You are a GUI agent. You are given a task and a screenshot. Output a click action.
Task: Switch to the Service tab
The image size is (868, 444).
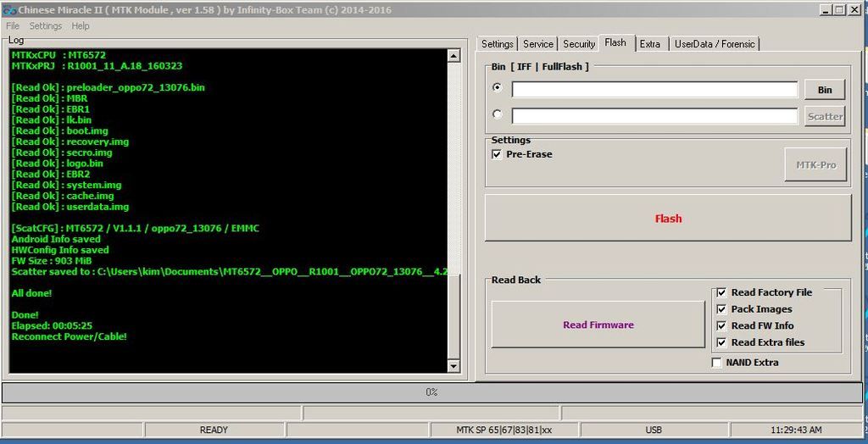(x=537, y=44)
